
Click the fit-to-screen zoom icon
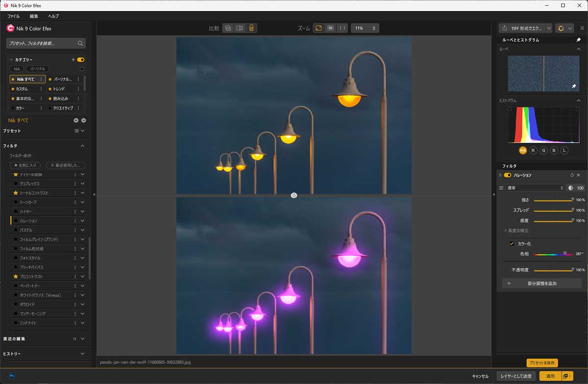pyautogui.click(x=318, y=28)
